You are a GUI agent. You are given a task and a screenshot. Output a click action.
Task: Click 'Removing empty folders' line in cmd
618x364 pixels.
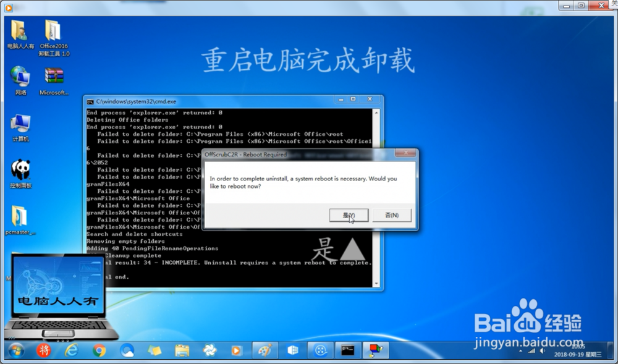click(x=125, y=241)
